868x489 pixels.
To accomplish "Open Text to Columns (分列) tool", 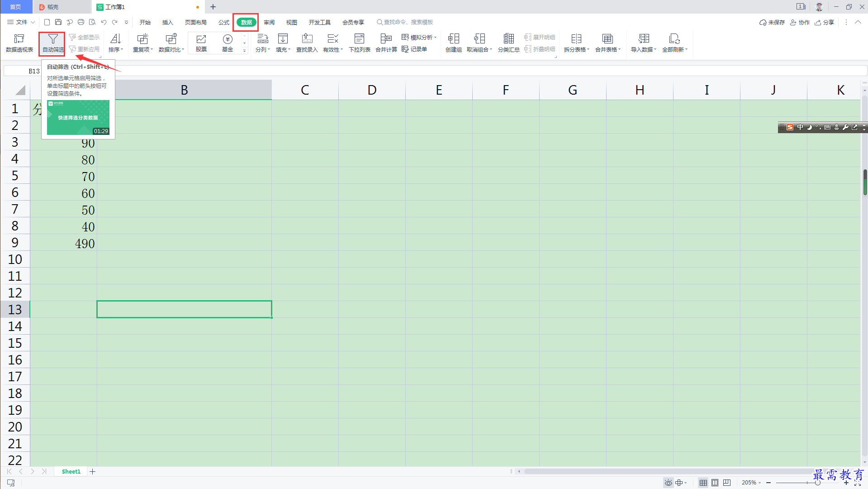I will point(263,43).
